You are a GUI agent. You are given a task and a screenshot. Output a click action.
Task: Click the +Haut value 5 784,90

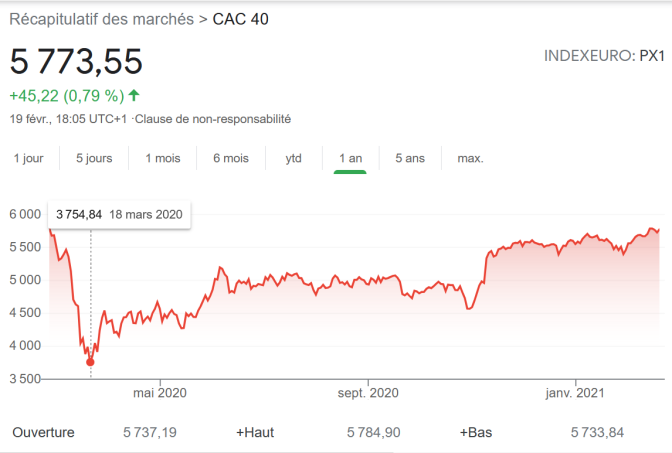click(x=373, y=432)
